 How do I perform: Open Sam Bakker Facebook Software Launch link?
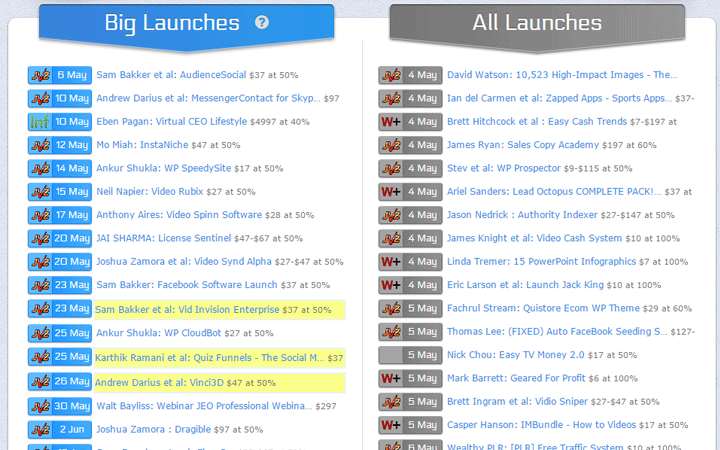coord(187,285)
